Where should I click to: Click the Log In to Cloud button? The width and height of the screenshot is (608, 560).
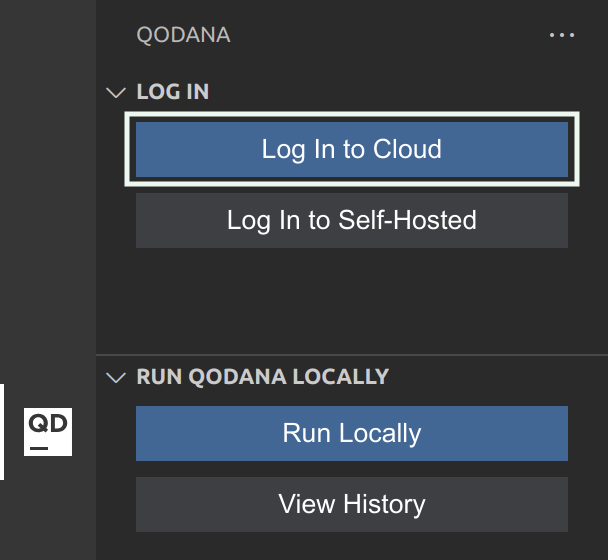click(352, 149)
